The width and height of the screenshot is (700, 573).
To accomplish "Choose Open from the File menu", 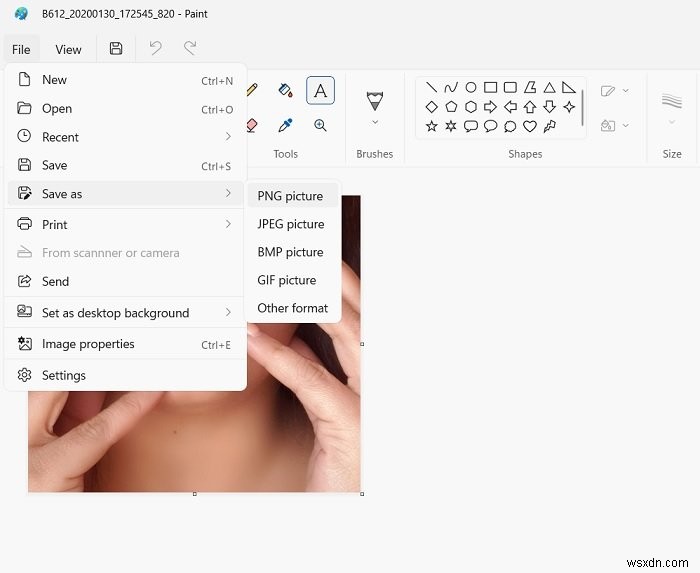I will point(125,108).
